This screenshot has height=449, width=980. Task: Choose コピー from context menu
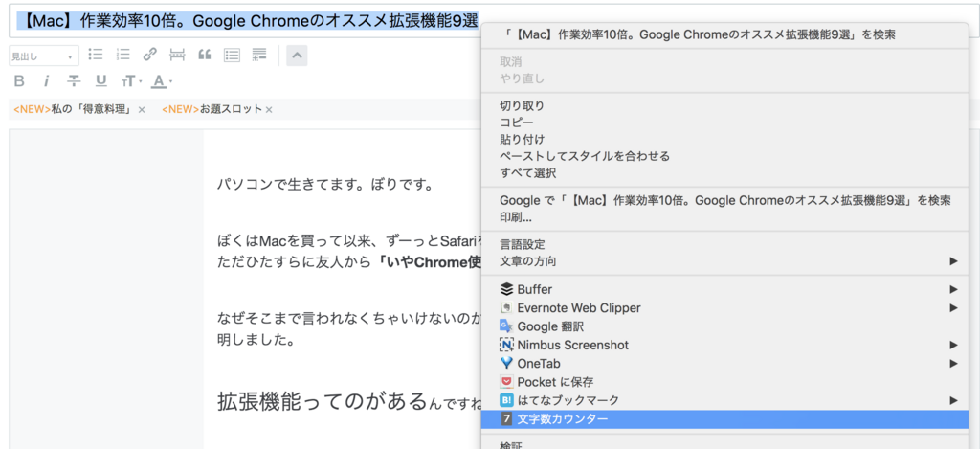pos(724,123)
